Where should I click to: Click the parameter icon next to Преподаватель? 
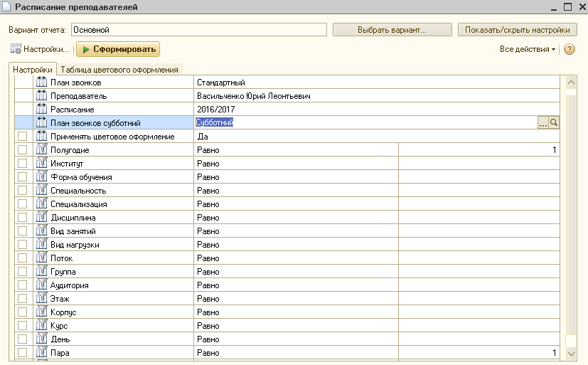tap(41, 95)
